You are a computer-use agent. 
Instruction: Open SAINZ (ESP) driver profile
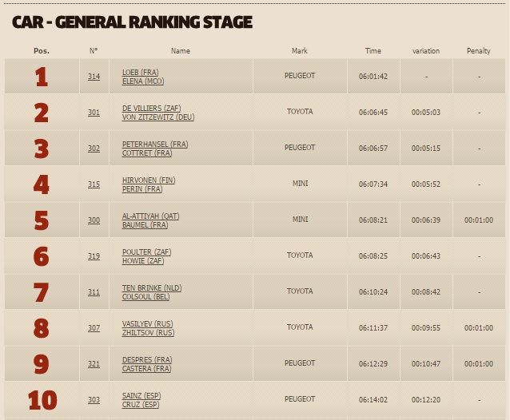pyautogui.click(x=142, y=396)
